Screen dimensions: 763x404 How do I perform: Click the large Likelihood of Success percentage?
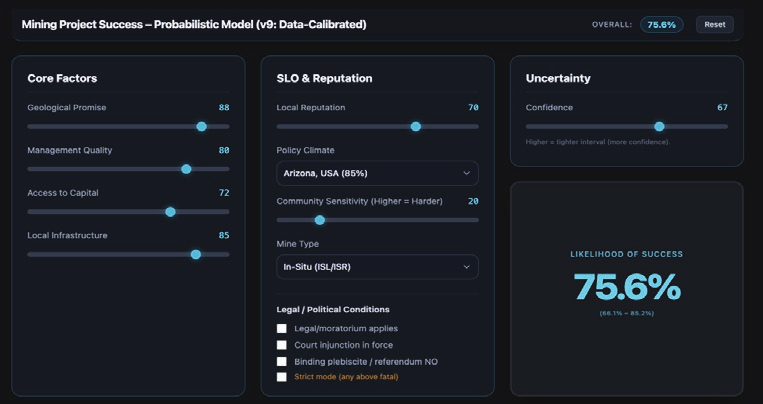627,287
